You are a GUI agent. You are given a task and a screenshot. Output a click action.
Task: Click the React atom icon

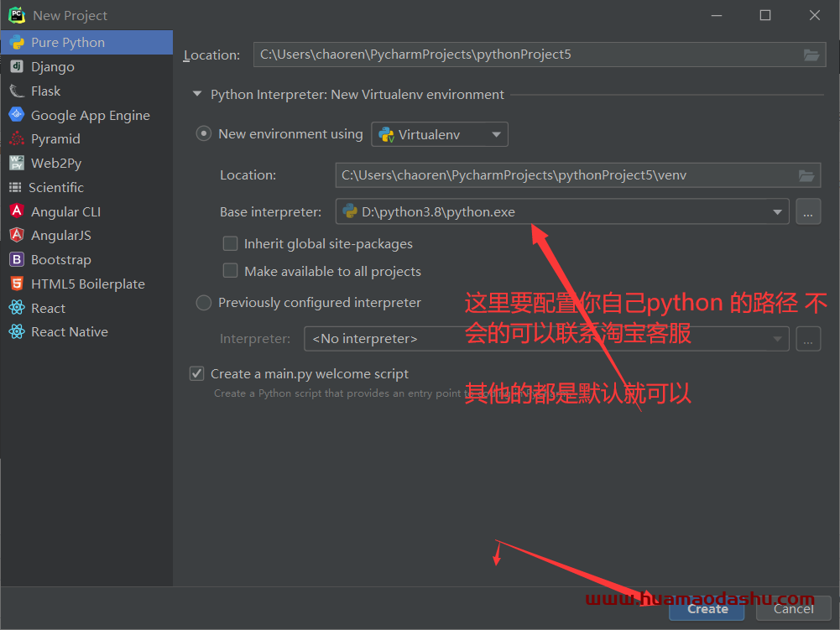click(17, 308)
